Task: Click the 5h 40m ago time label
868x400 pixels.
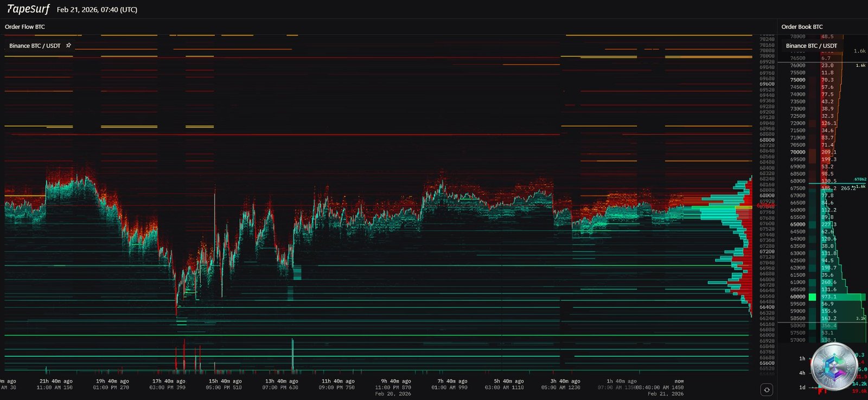Action: click(x=508, y=381)
